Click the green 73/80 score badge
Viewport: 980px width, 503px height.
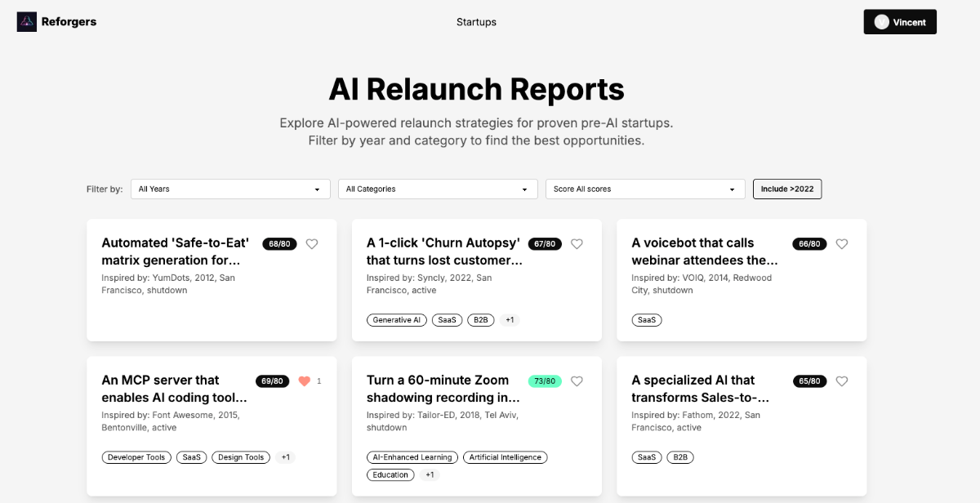[545, 381]
